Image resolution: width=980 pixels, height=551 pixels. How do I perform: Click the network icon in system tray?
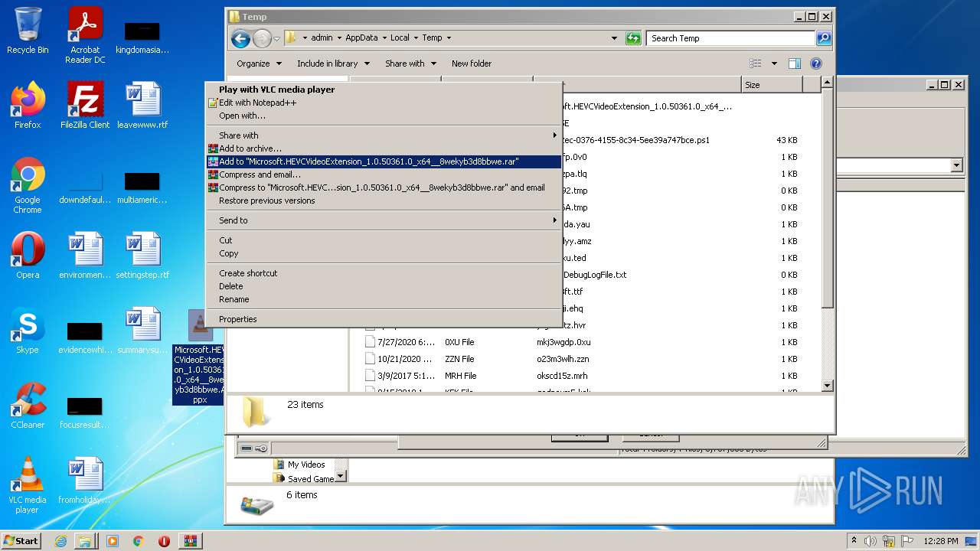coord(887,541)
